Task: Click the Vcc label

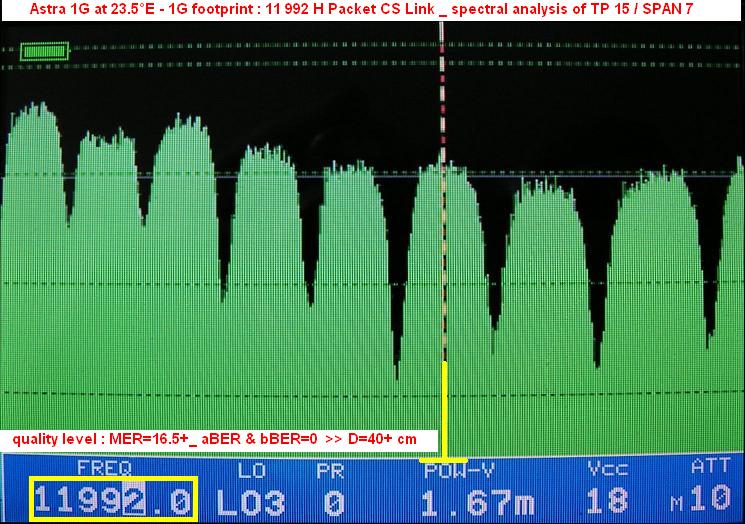Action: tap(608, 469)
